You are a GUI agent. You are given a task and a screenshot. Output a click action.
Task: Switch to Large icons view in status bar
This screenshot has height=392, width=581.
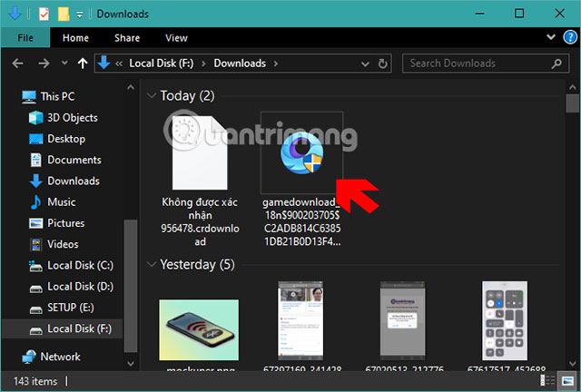coord(567,380)
